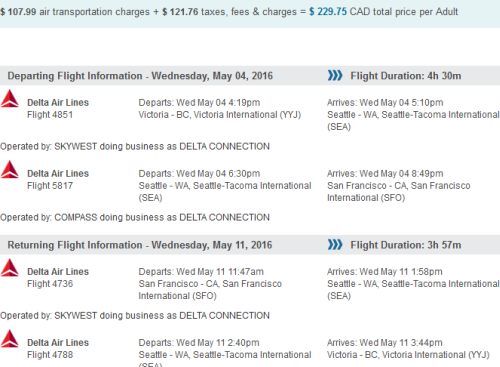Click the Departs Wed May 04 4:19pm text
The width and height of the screenshot is (500, 367).
click(x=199, y=103)
